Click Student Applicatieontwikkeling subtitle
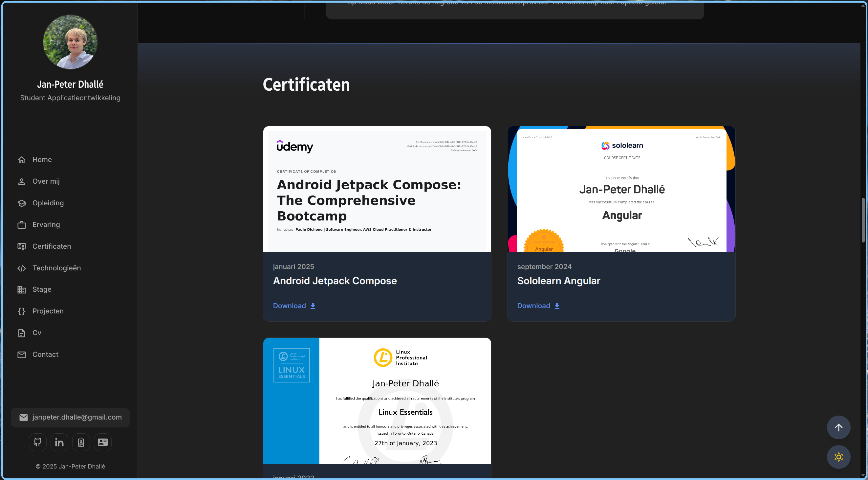 [x=70, y=98]
